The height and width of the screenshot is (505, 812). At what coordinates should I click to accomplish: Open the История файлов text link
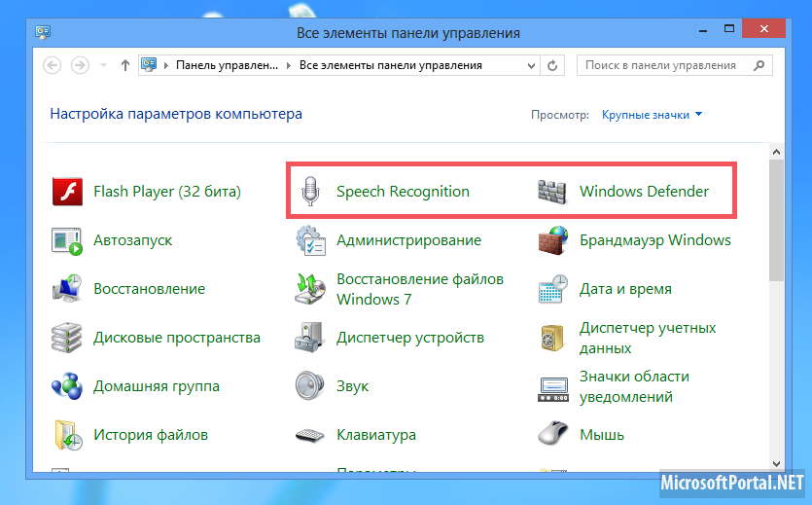tap(151, 435)
